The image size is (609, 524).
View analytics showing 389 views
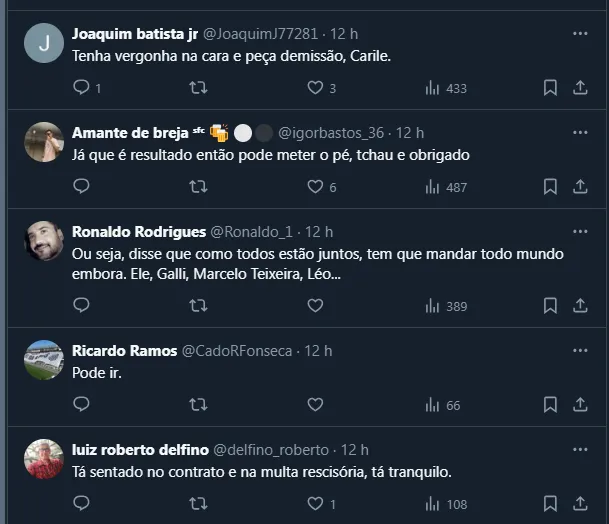[445, 306]
